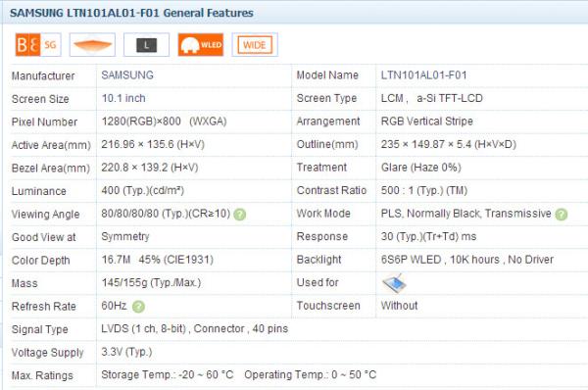Click the SAMSUNG LTN101AL01-F01 General Features heading
Screen dimensions: 588x390
(x=131, y=13)
